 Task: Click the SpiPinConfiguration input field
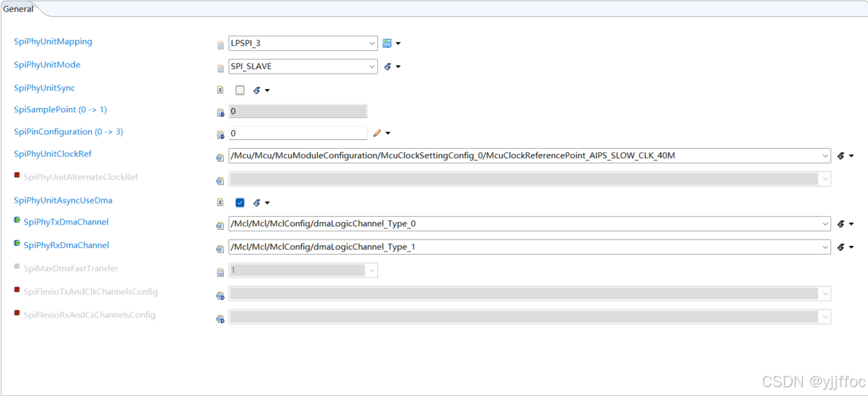point(298,133)
